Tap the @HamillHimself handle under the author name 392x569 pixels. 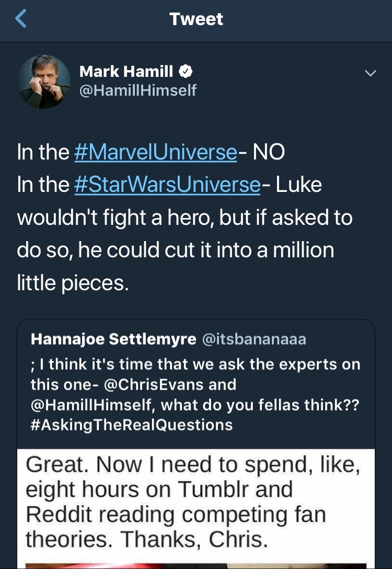point(137,90)
